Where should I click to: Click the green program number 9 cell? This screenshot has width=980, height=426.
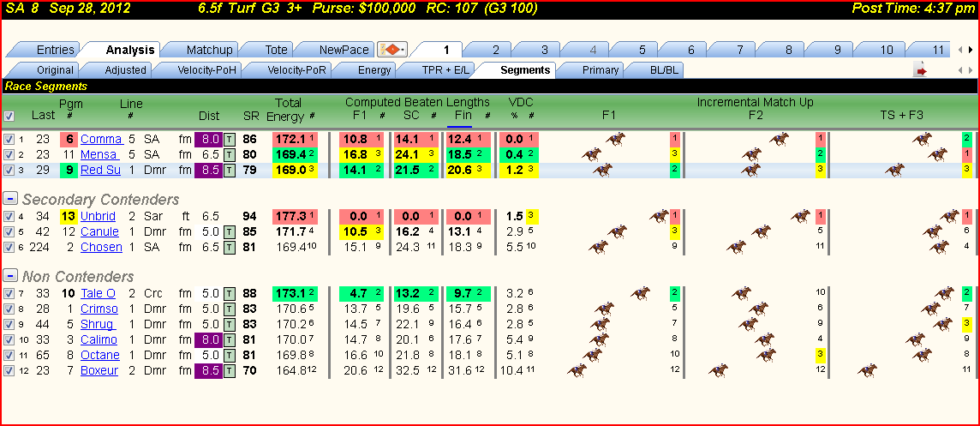tap(69, 171)
